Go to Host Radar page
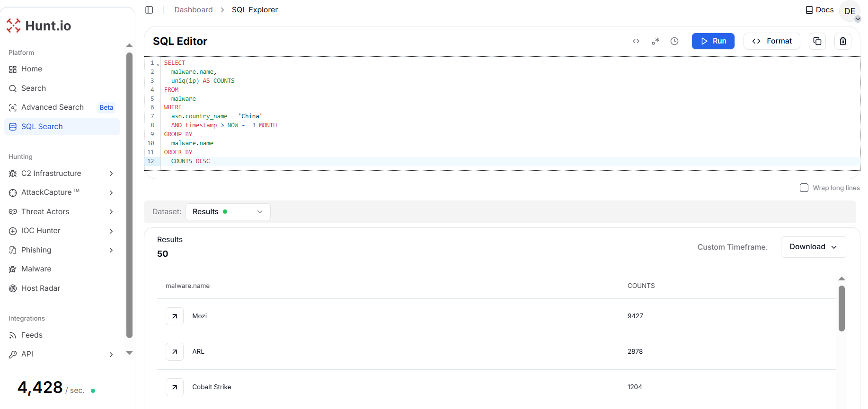Image resolution: width=868 pixels, height=409 pixels. point(41,288)
